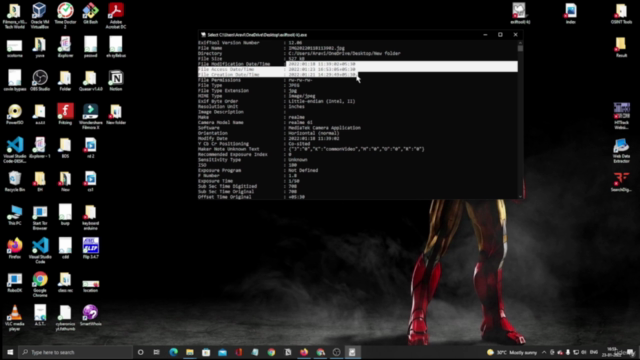Launch Wondershare Filmora X shortcut
This screenshot has width=640, height=360.
click(91, 116)
